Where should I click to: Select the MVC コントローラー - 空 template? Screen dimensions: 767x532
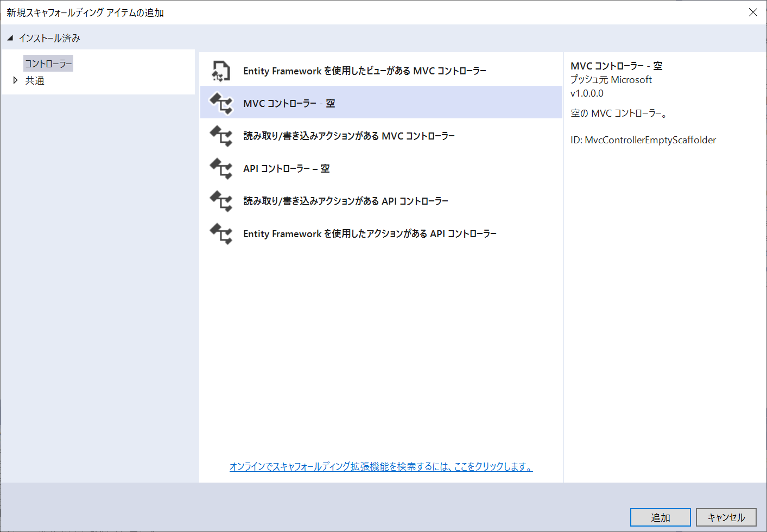pyautogui.click(x=381, y=103)
